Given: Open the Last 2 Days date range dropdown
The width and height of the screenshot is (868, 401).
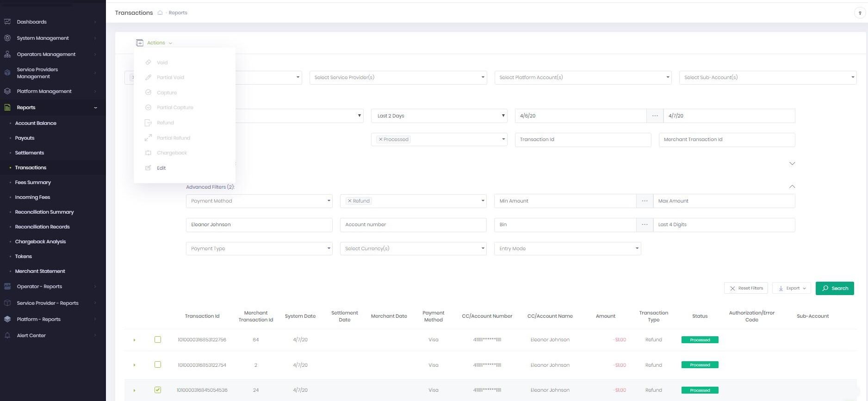Looking at the screenshot, I should tap(439, 116).
